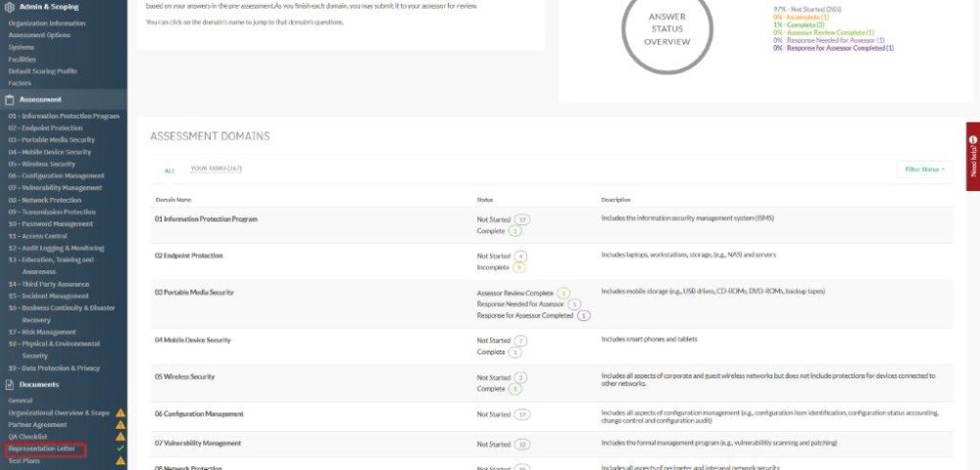Screen dimensions: 980x470
Task: Select 05 - Wireless Security in sidebar
Action: pyautogui.click(x=42, y=164)
